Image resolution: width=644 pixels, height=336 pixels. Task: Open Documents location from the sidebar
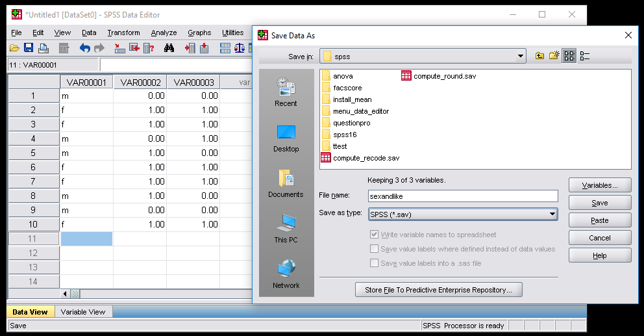coord(286,183)
